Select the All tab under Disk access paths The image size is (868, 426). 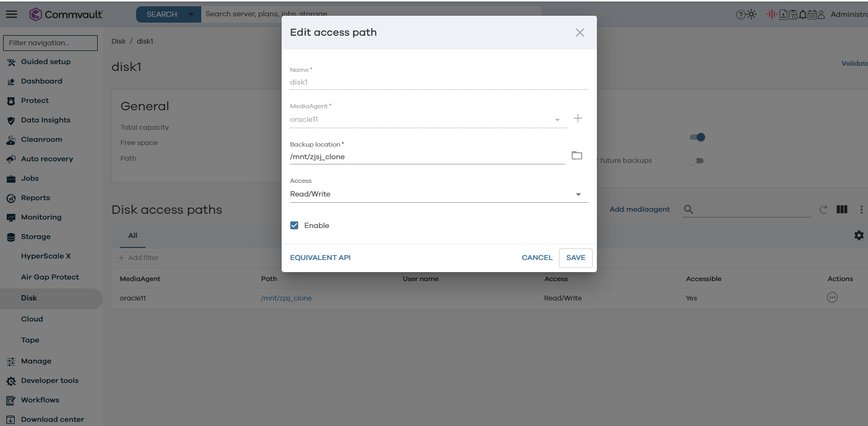[133, 236]
